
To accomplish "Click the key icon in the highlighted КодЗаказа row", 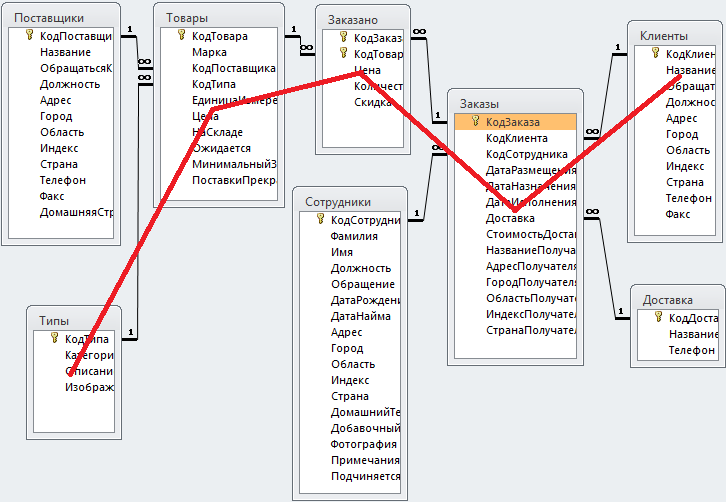I will click(475, 121).
